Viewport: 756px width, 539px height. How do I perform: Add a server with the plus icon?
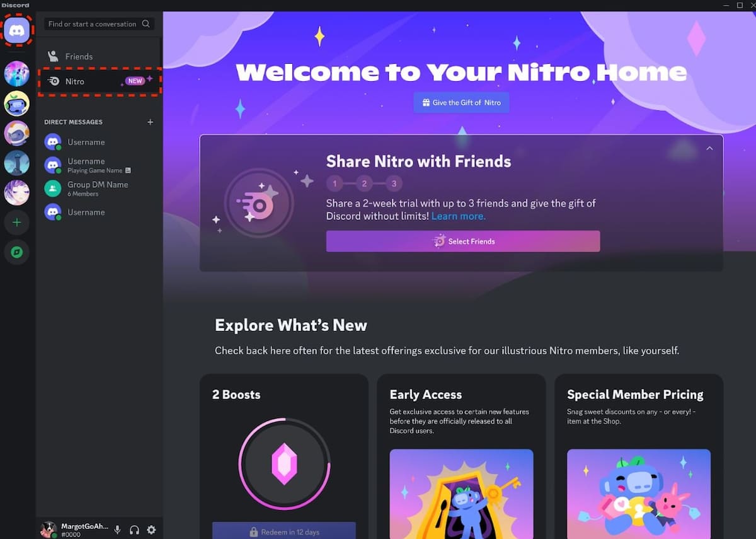[x=17, y=223]
